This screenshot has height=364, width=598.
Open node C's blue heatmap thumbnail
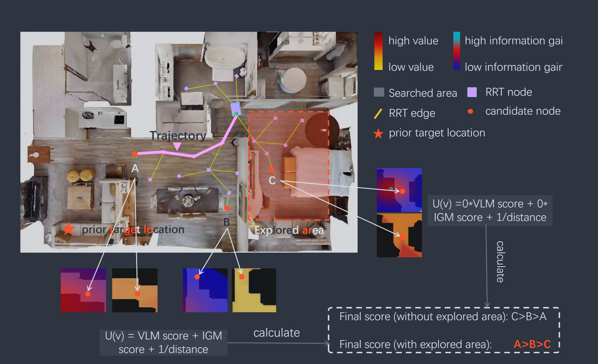tap(399, 190)
